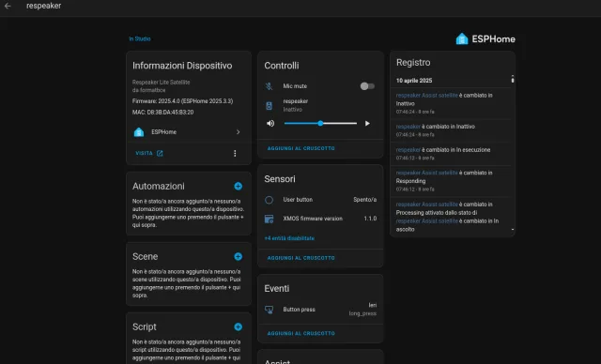Screen dimensions: 601x364
Task: Open the respeaker media player entity
Action: 296,105
